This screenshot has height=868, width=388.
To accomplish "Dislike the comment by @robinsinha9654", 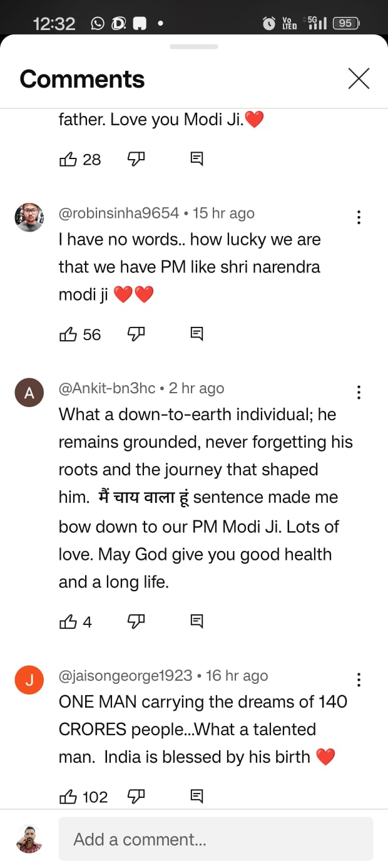I will 136,334.
